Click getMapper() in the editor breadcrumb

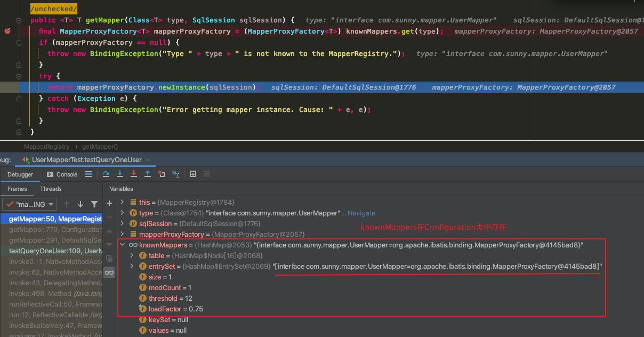pos(100,146)
